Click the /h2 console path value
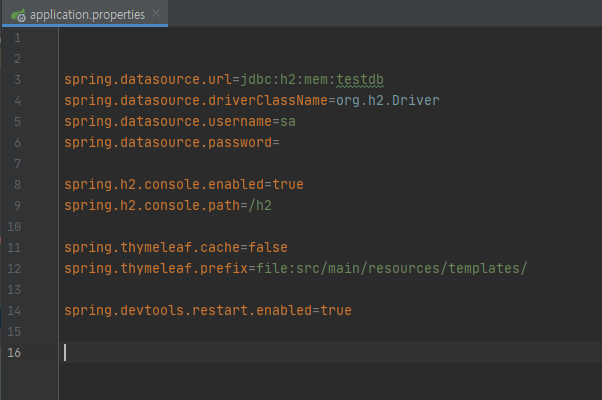 tap(260, 206)
